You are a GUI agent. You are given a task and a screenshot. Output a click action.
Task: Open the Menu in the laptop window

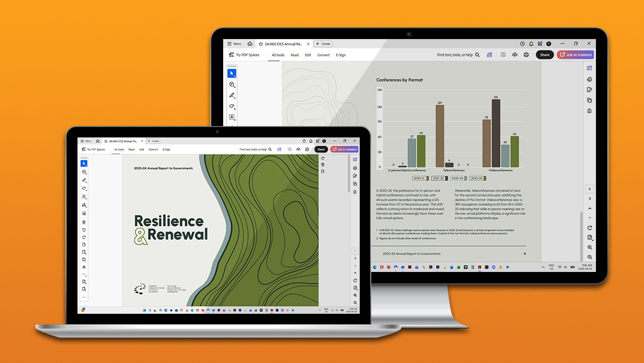86,141
